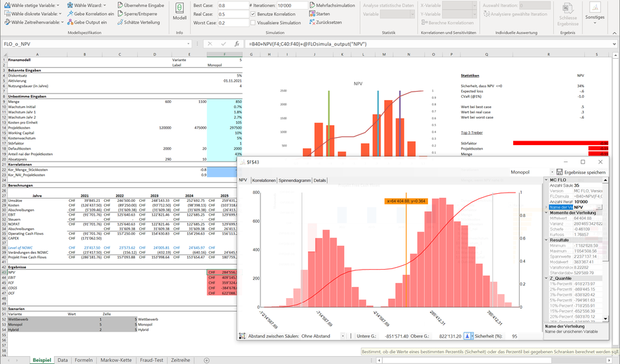Open the Formeln sheet tab

[x=83, y=360]
